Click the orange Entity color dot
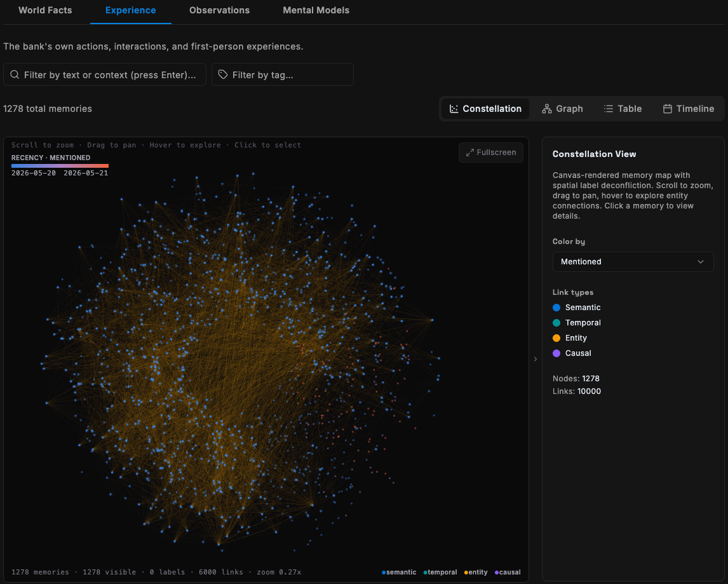 (556, 338)
